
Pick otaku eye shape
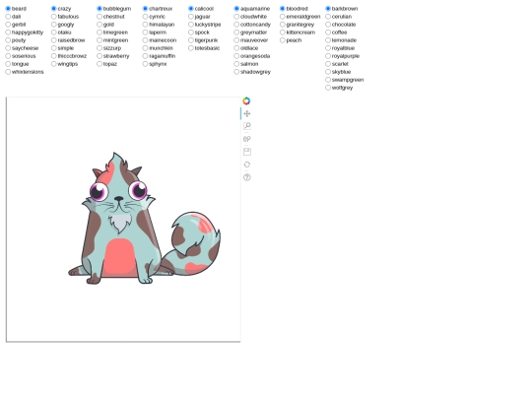(x=54, y=33)
